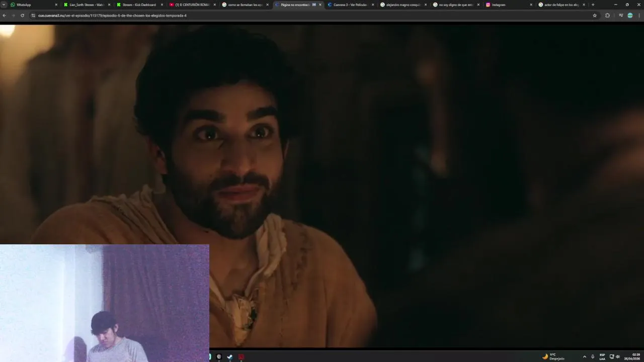Open the Chrome three-dot menu
Image resolution: width=644 pixels, height=362 pixels.
click(x=639, y=16)
